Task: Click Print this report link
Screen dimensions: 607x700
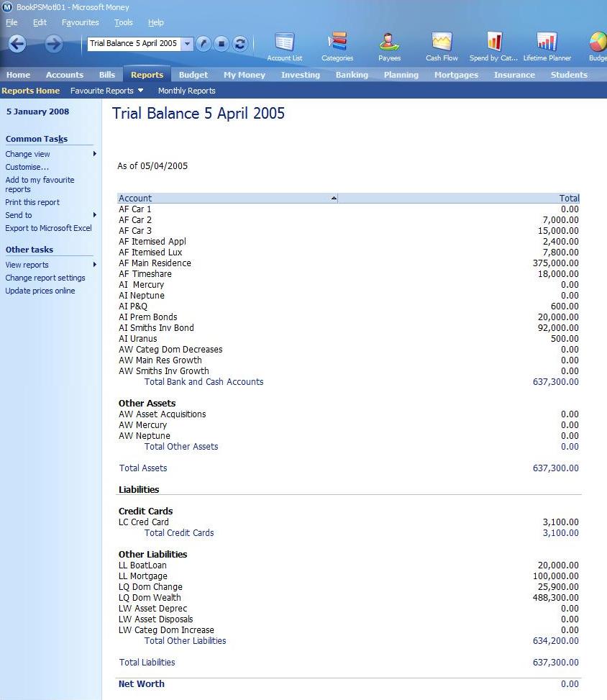Action: pos(32,202)
